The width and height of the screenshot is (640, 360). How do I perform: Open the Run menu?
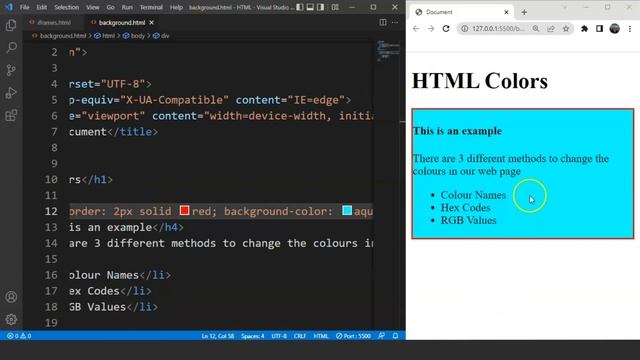(x=127, y=7)
